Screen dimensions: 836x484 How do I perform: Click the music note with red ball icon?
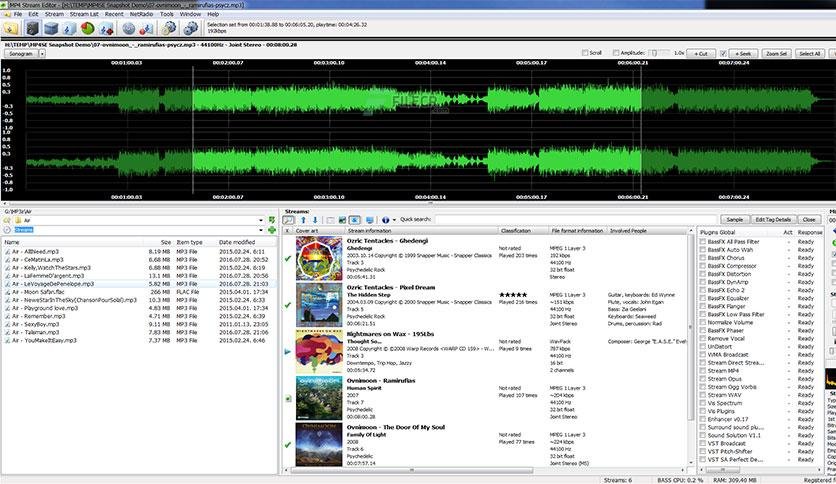147,28
